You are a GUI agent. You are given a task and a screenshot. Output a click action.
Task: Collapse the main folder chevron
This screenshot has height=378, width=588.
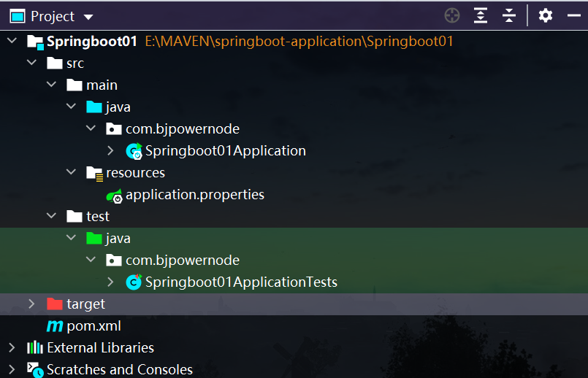(51, 85)
